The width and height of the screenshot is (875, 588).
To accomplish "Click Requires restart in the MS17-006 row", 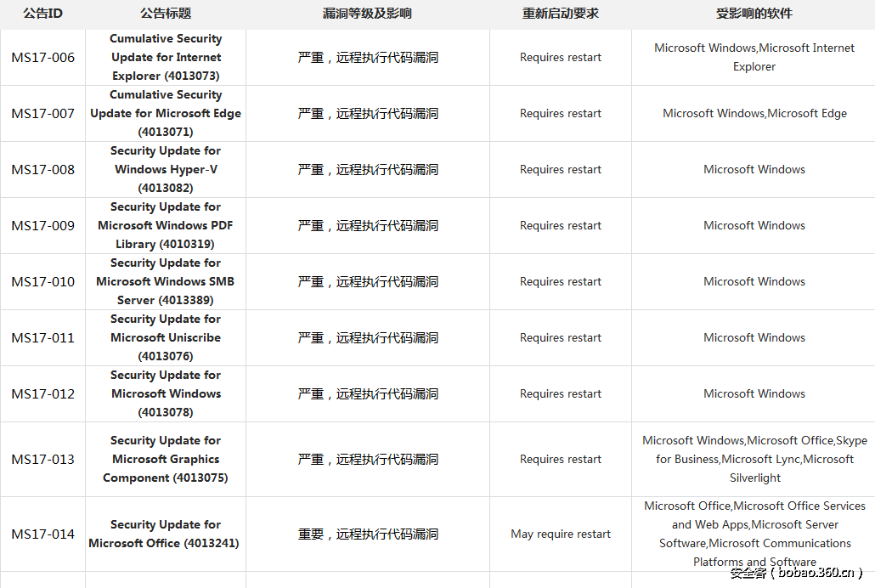I will (x=561, y=58).
